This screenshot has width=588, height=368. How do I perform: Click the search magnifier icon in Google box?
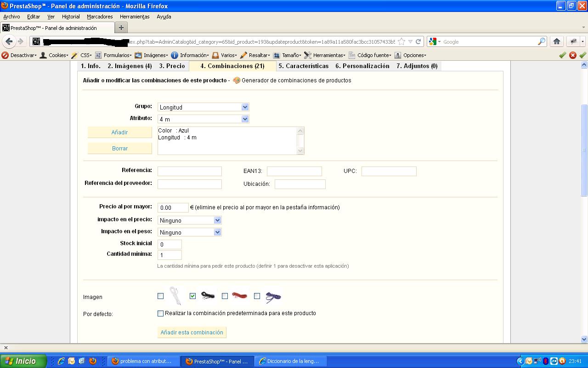[542, 41]
